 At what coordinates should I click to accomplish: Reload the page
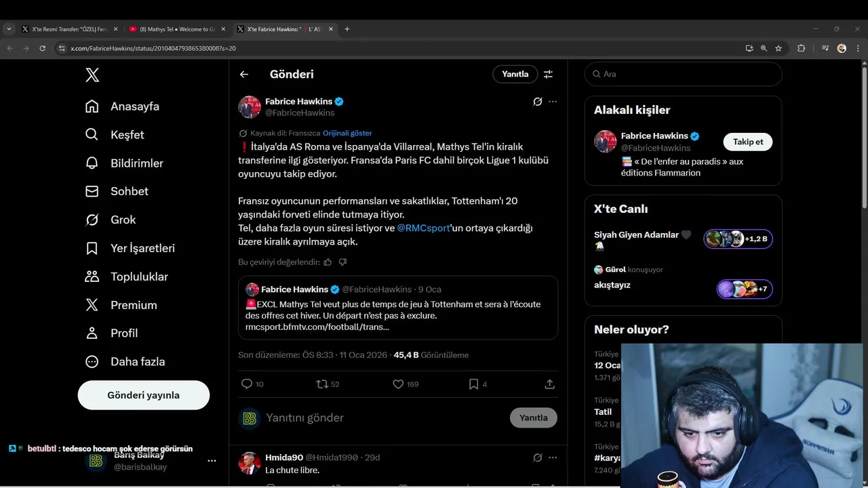pyautogui.click(x=42, y=48)
